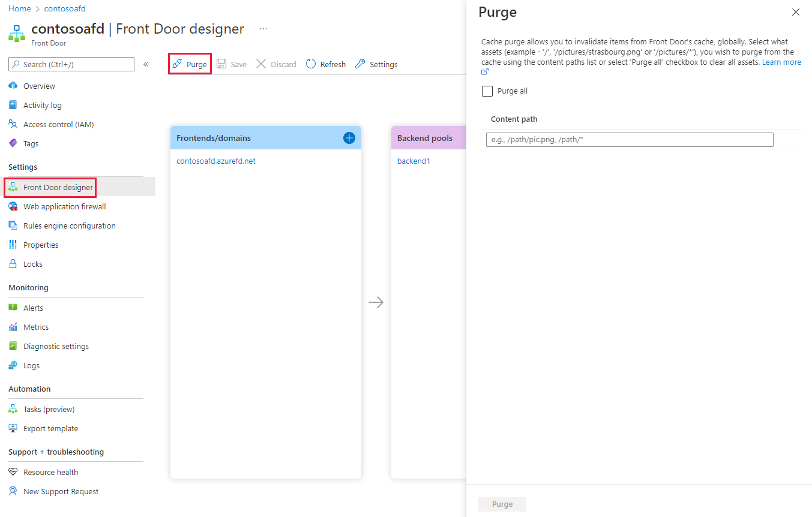Click the Tags label in the sidebar

click(x=31, y=143)
